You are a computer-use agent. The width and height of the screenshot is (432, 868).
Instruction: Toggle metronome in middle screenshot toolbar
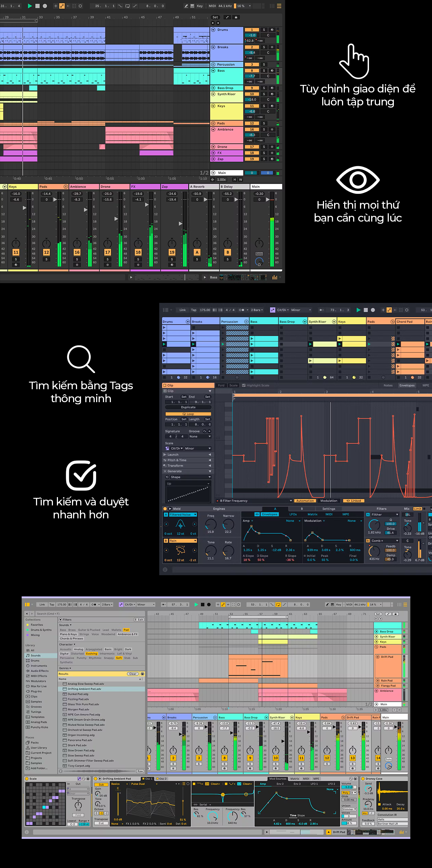(x=242, y=310)
